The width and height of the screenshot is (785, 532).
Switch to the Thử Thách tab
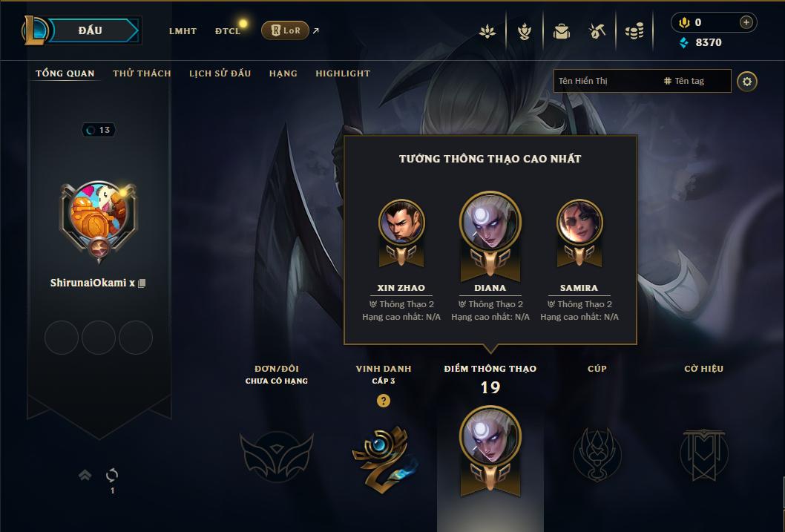pyautogui.click(x=142, y=73)
